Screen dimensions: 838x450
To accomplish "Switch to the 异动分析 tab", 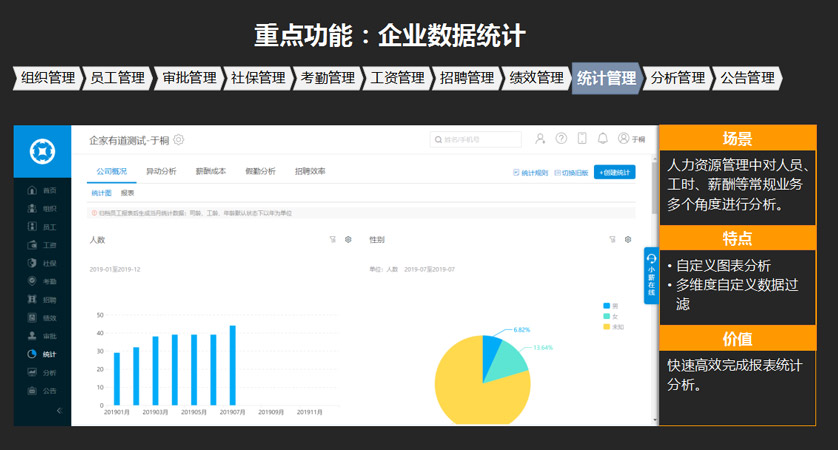I will [x=161, y=172].
